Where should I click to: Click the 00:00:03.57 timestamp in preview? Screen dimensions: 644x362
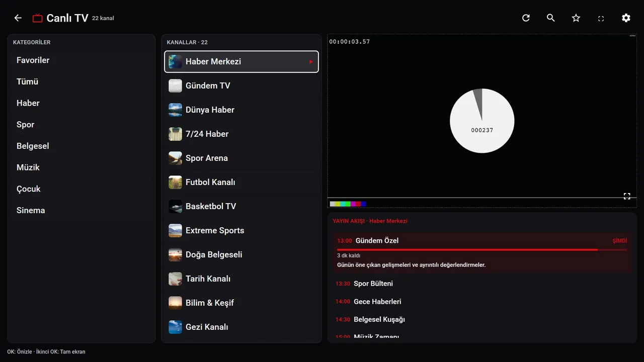pos(350,42)
